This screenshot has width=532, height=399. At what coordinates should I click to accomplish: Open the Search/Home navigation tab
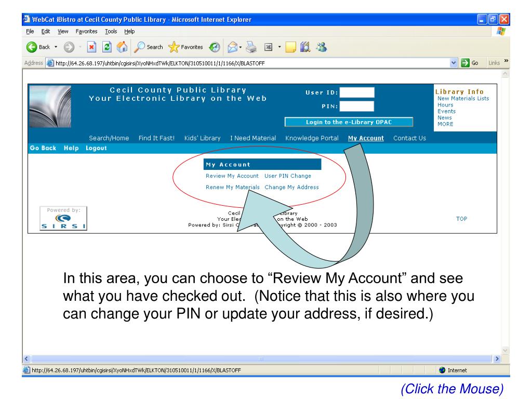coord(109,138)
